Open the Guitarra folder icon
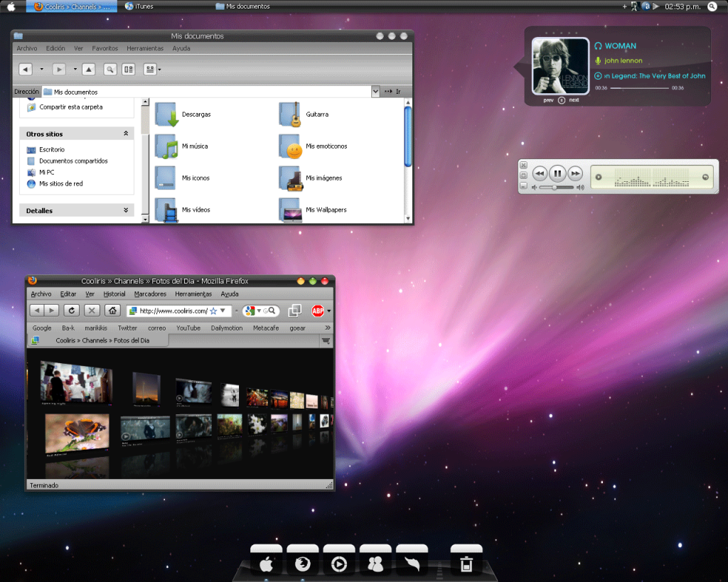The image size is (728, 582). pyautogui.click(x=291, y=114)
